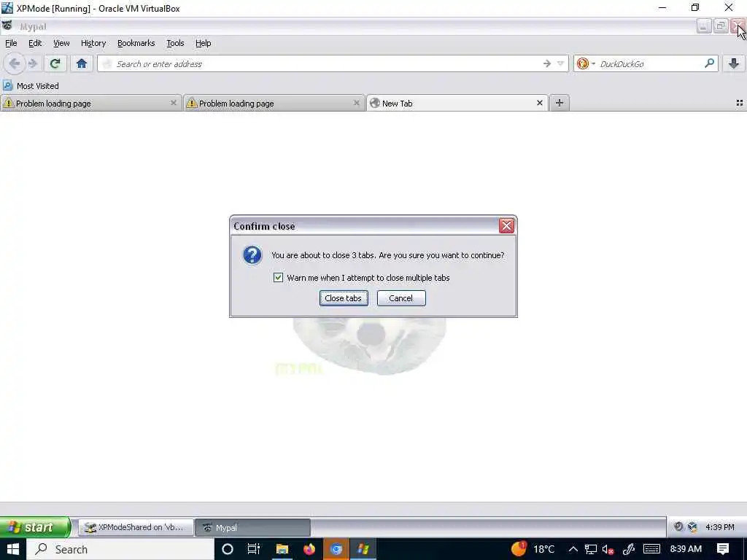The width and height of the screenshot is (747, 560).
Task: Click the Windows taskbar Search box
Action: click(x=120, y=549)
